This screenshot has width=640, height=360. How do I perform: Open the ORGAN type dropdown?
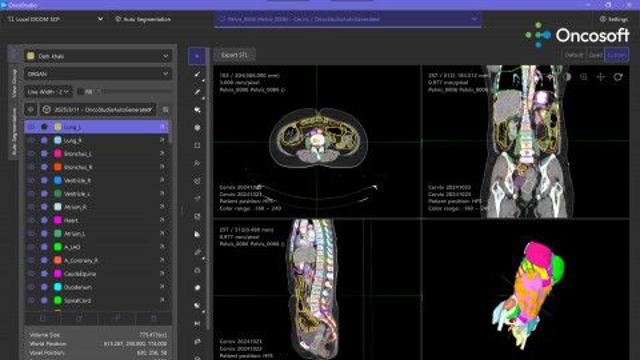pyautogui.click(x=98, y=74)
